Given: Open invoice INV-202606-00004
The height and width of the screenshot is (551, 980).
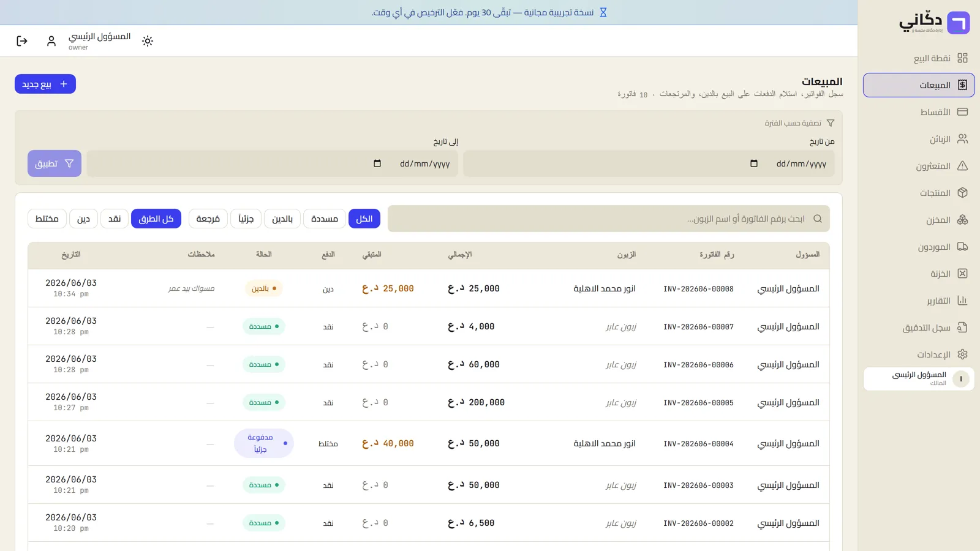Looking at the screenshot, I should coord(698,444).
